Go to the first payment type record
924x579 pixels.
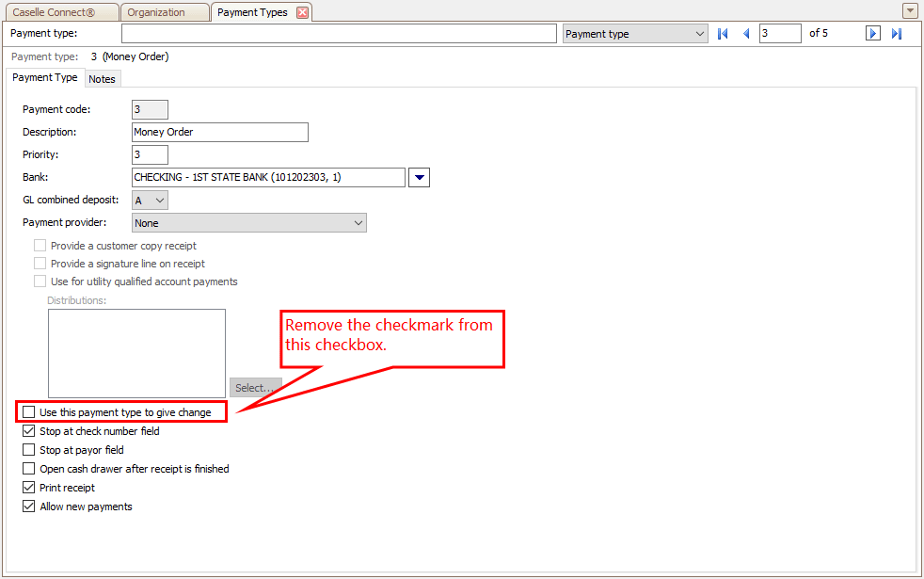click(x=723, y=34)
